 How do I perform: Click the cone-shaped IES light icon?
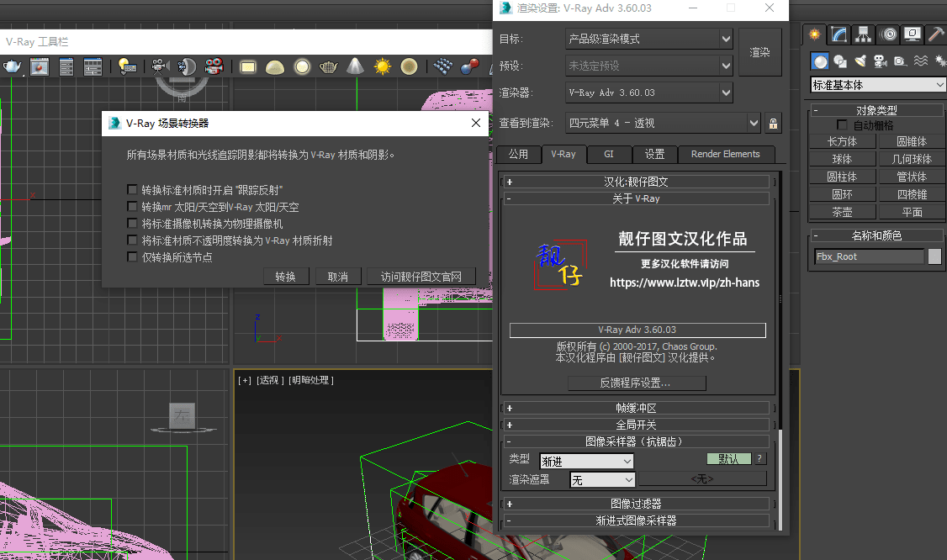[x=355, y=66]
